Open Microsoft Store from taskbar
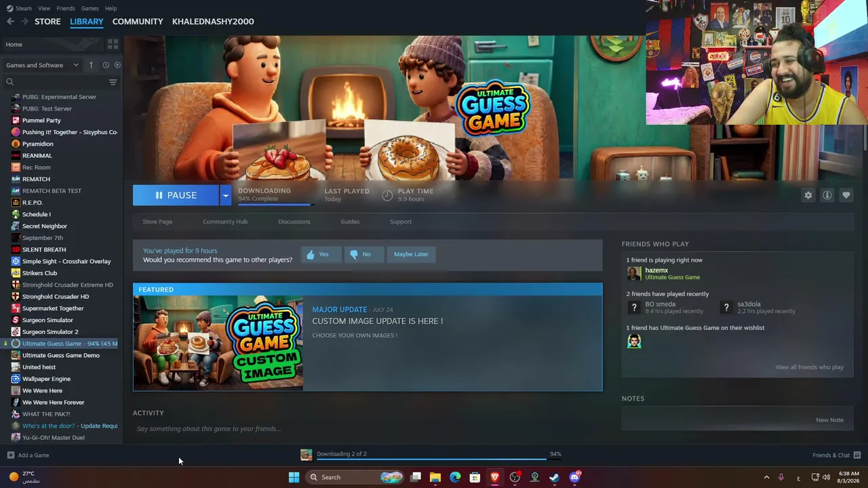 (x=475, y=477)
